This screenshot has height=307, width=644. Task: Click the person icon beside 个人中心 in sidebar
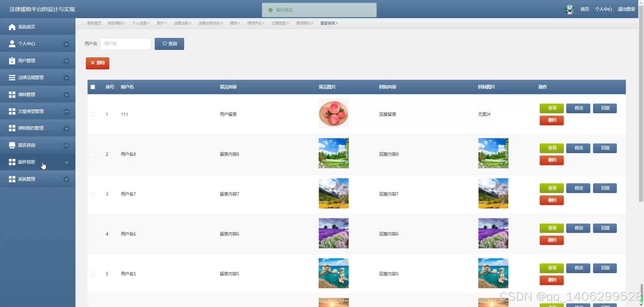click(12, 44)
